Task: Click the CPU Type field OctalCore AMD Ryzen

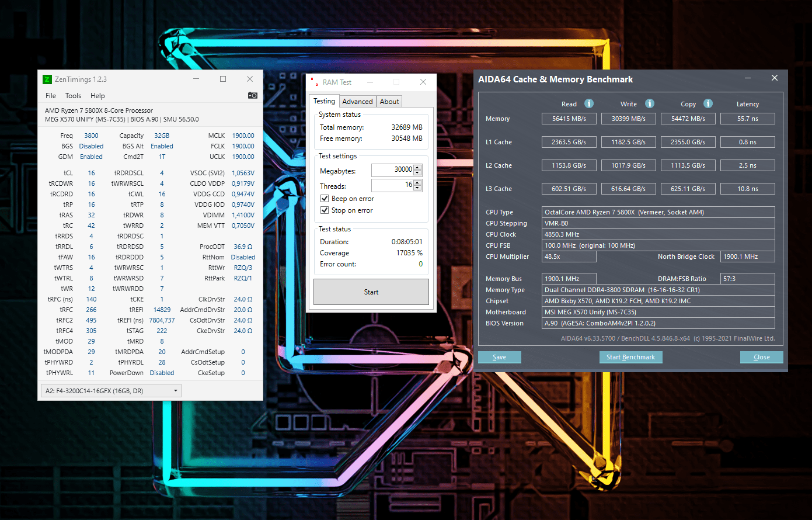Action: coord(658,212)
